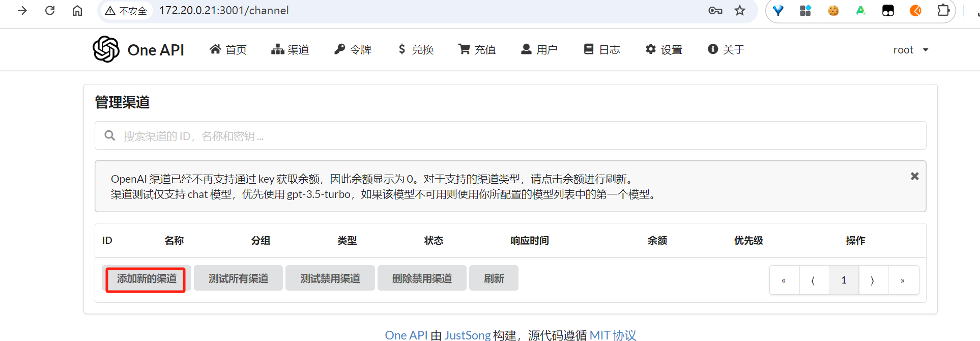Sort by the 名称 column header
Image resolution: width=980 pixels, height=341 pixels.
pos(174,240)
